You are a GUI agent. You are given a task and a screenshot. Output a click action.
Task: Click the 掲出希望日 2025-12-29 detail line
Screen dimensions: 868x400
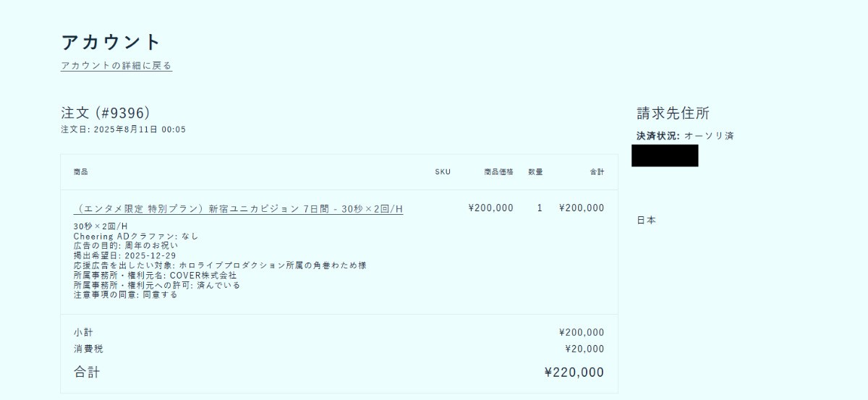point(124,256)
